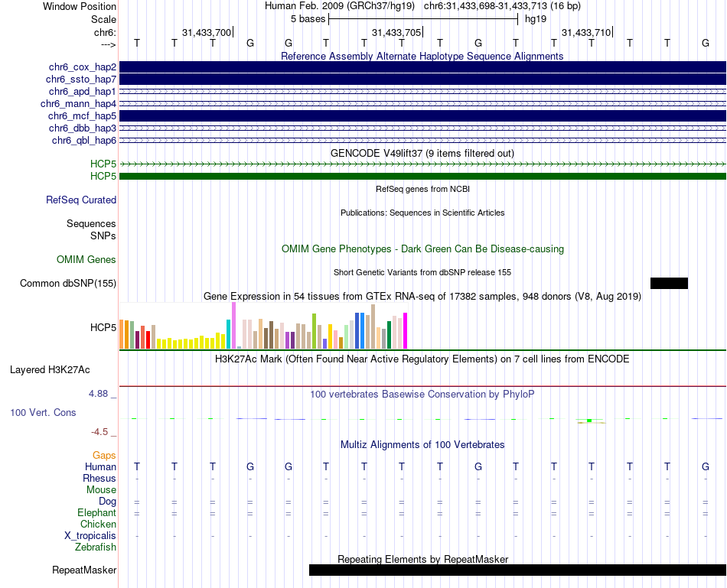Click the Chicken alignment row label
Image resolution: width=727 pixels, height=588 pixels.
[98, 524]
